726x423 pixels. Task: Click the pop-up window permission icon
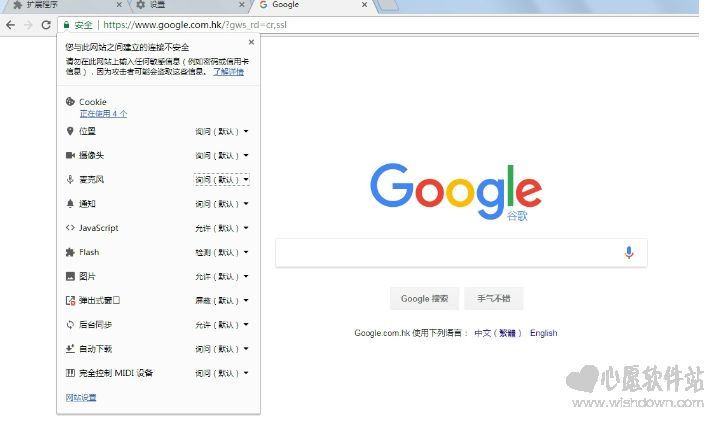pyautogui.click(x=70, y=300)
